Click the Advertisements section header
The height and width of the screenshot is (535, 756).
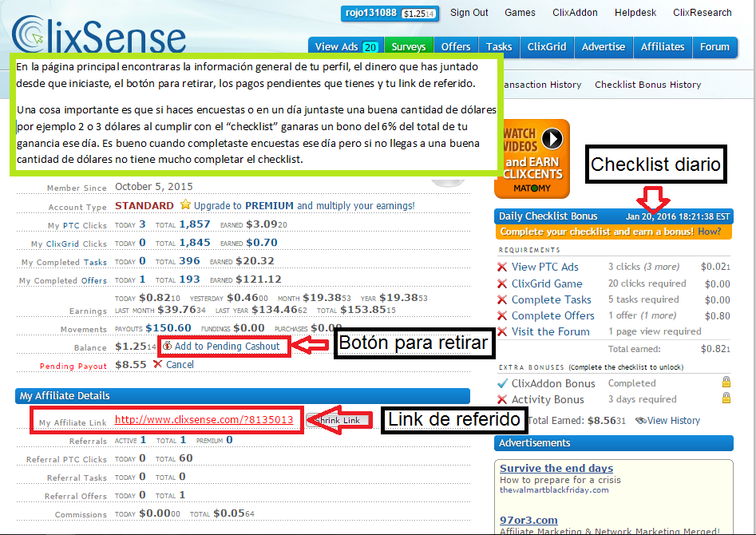click(x=614, y=443)
